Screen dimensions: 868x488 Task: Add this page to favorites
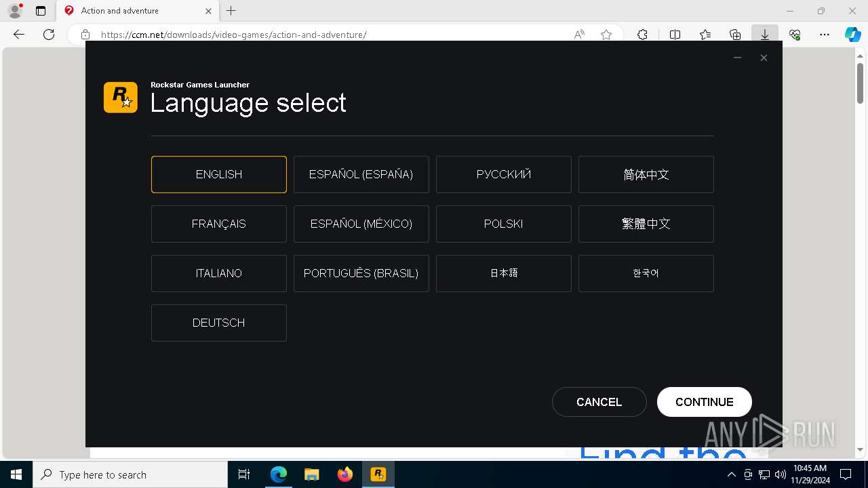click(606, 35)
